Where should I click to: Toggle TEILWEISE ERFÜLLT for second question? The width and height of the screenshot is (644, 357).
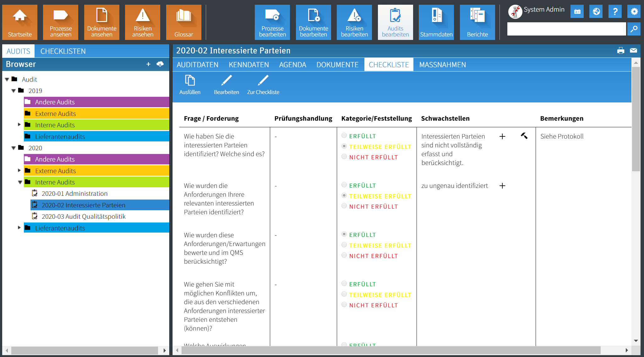[x=344, y=196]
